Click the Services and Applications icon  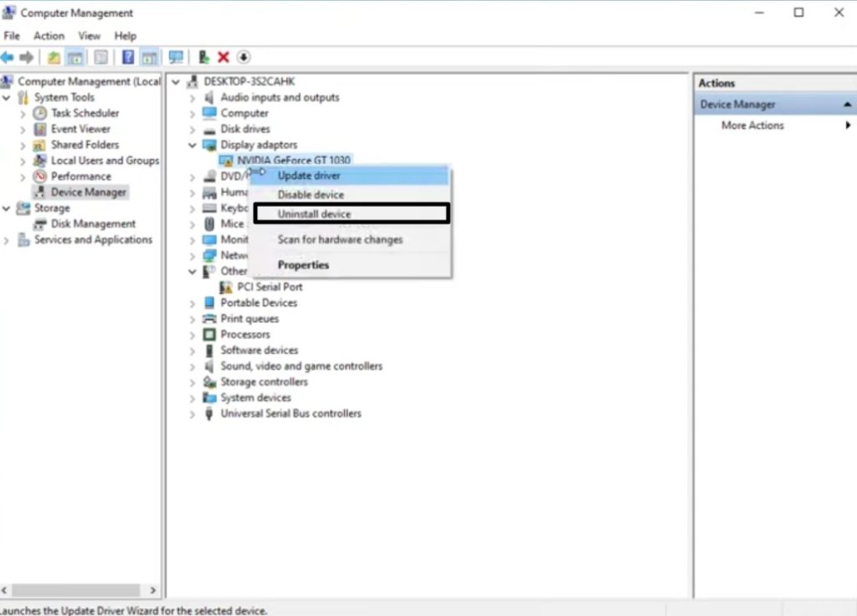point(23,240)
